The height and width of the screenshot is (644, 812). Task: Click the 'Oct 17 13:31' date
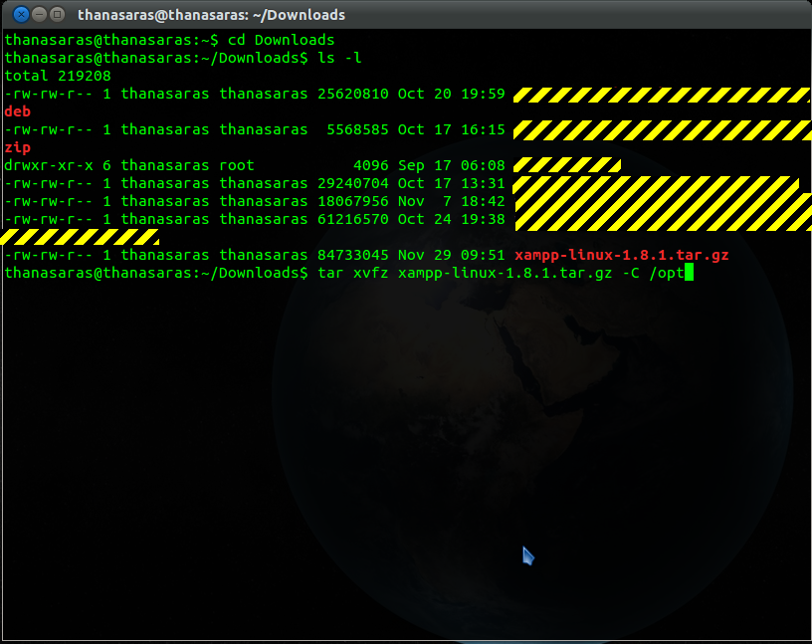(451, 183)
